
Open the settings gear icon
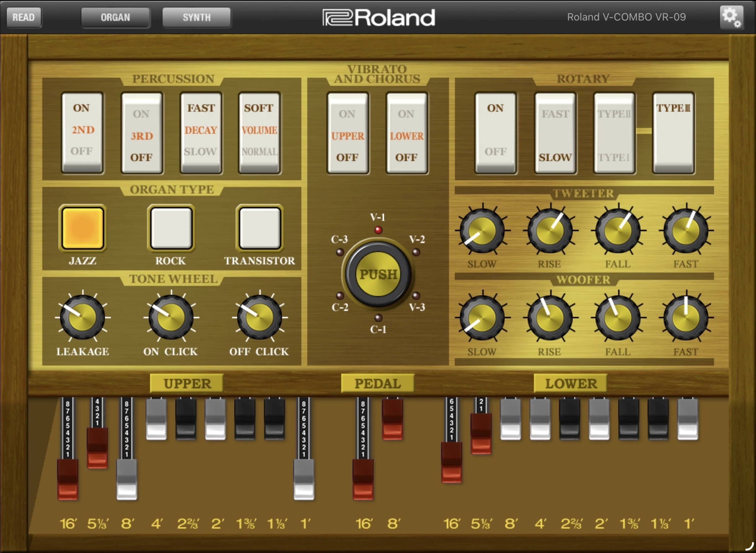pos(732,17)
